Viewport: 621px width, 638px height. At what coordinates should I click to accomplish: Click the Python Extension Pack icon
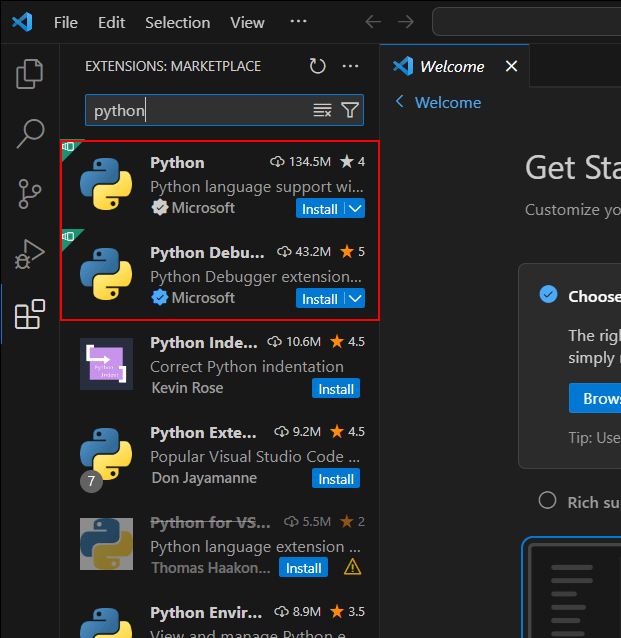(106, 454)
